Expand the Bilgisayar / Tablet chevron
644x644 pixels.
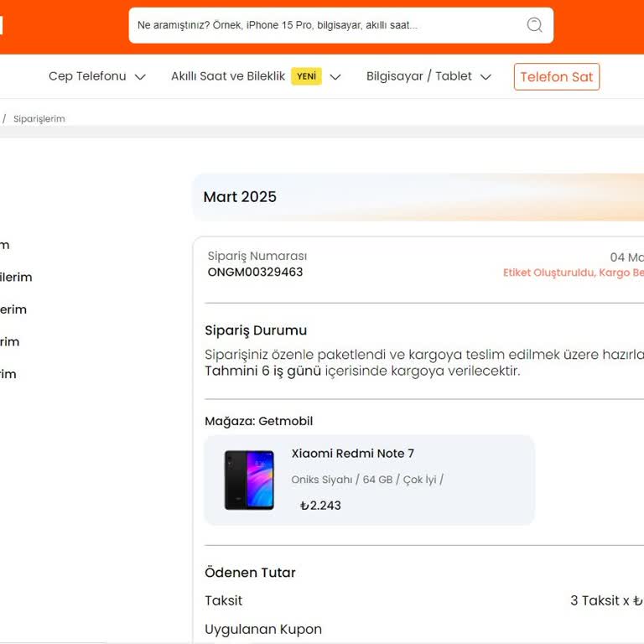coord(486,77)
